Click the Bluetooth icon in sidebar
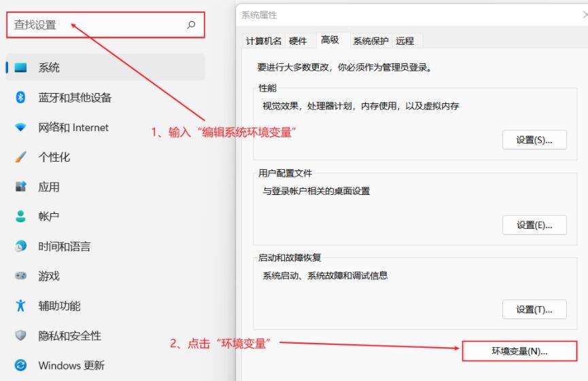Image resolution: width=588 pixels, height=381 pixels. click(20, 97)
